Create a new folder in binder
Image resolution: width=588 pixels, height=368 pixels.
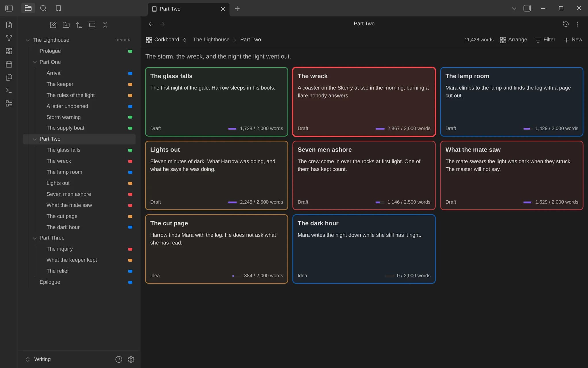[x=66, y=25]
